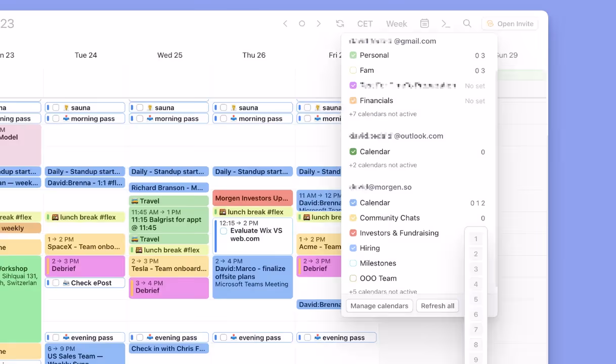Expand +2 calendars not active
The height and width of the screenshot is (364, 616).
point(383,165)
